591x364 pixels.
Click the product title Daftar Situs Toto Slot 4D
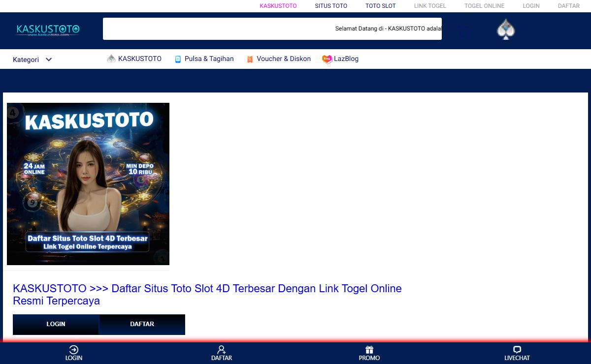[207, 295]
